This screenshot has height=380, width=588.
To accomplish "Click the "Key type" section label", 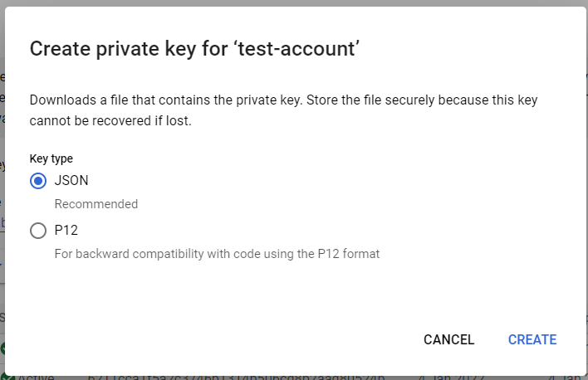I will point(51,158).
